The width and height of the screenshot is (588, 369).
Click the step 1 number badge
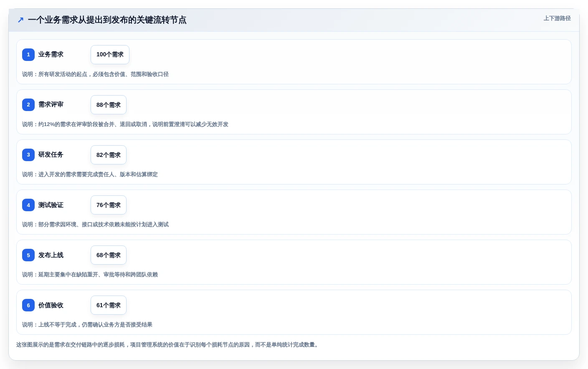coord(28,55)
